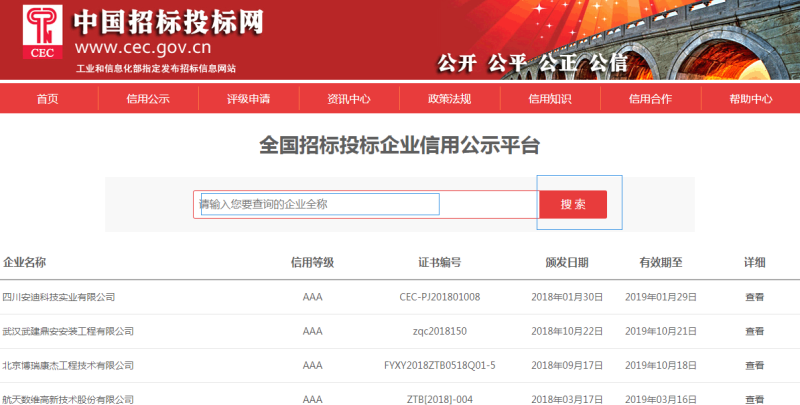Select company name 四川安迪科技实业有限公司
Viewport: 800px width, 405px height.
point(59,297)
